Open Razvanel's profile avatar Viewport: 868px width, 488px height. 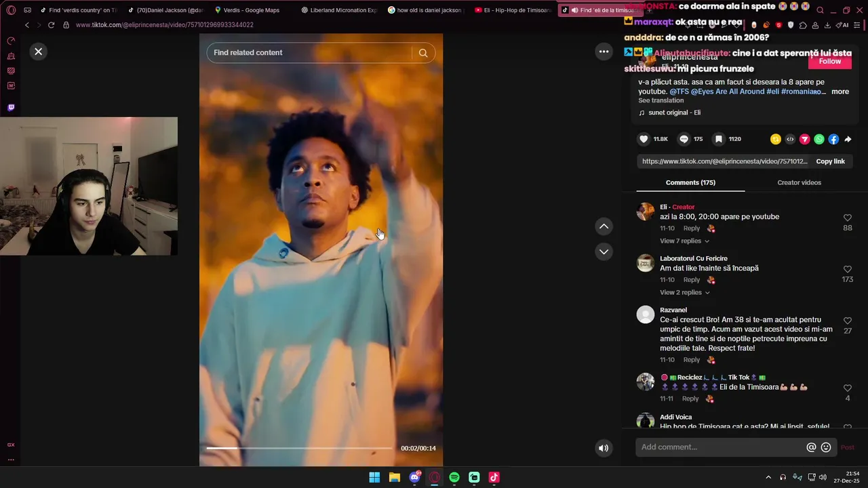[x=646, y=314]
